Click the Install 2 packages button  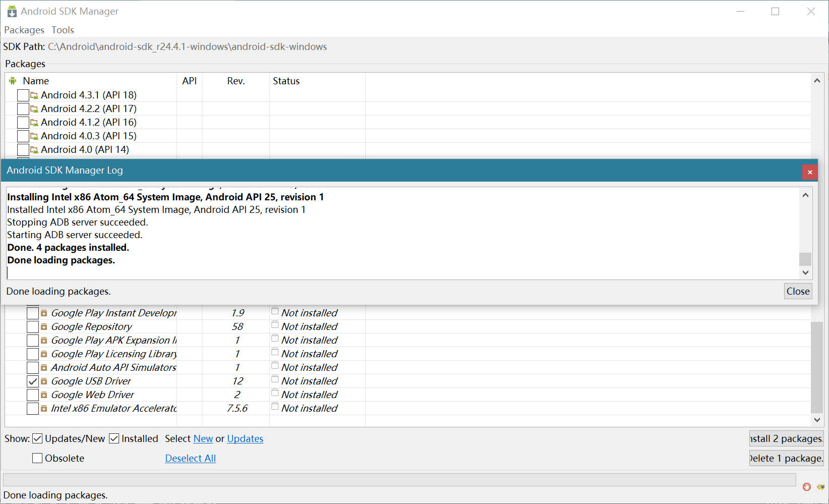(x=786, y=438)
